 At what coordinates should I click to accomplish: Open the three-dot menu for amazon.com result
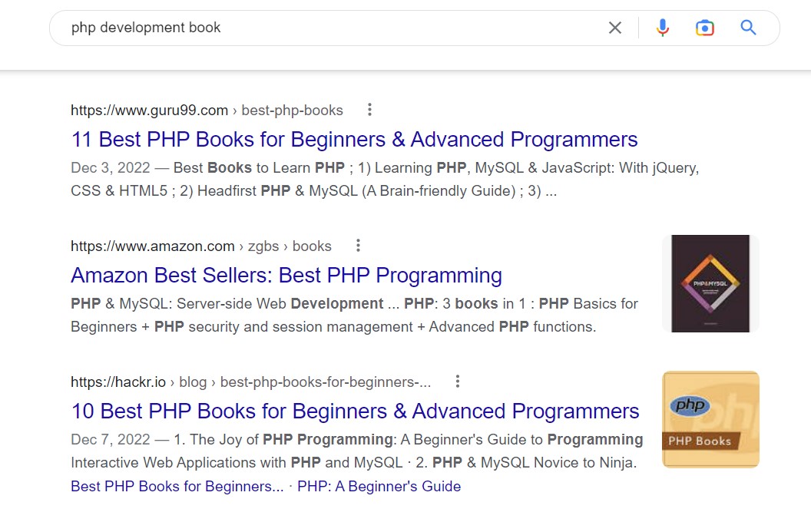(358, 246)
